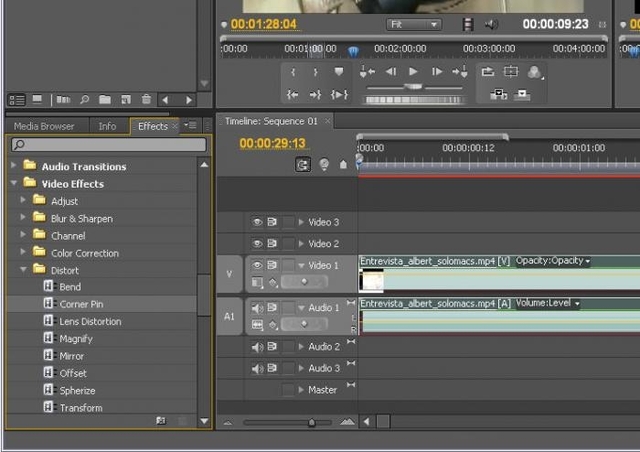Viewport: 640px width, 452px height.
Task: Set Encore chapter marker in timeline
Action: tap(324, 165)
